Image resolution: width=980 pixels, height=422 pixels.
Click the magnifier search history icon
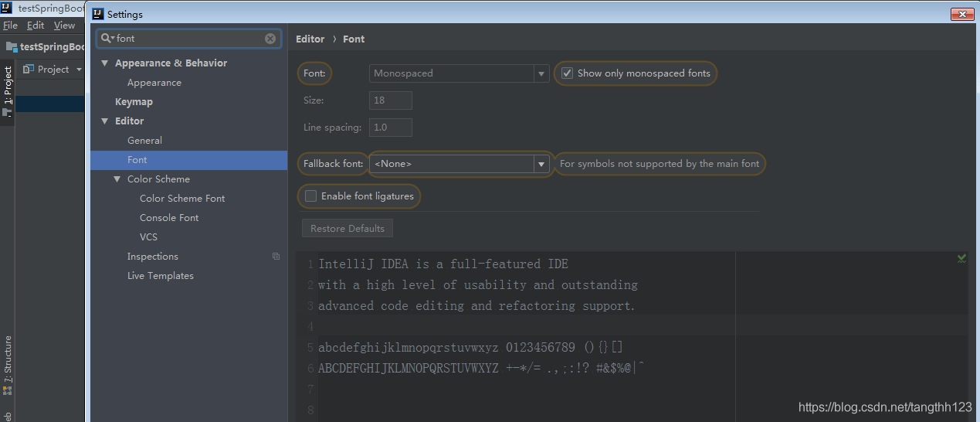pos(107,38)
